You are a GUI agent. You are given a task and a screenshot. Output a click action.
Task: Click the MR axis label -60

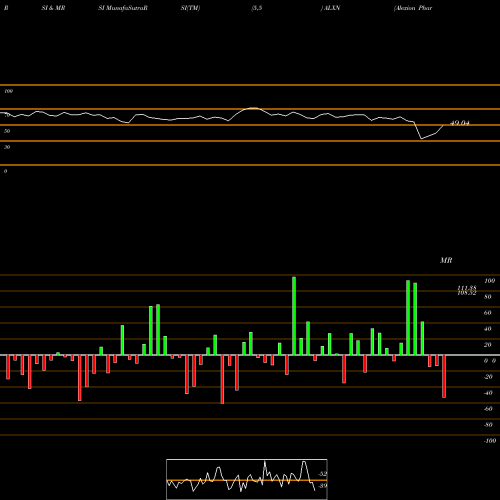pyautogui.click(x=488, y=409)
